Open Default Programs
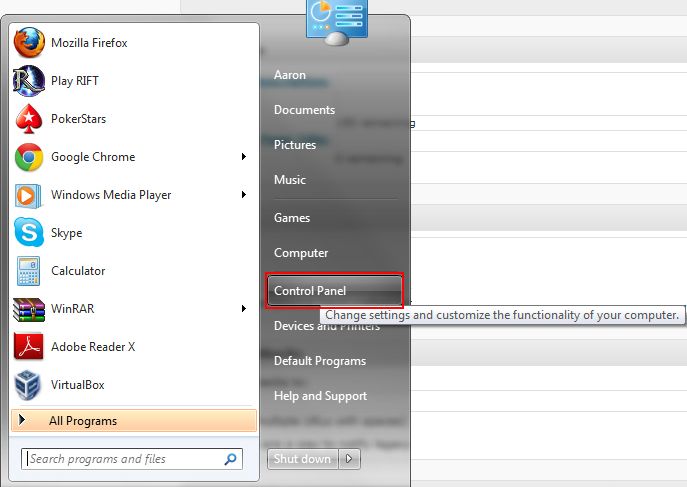Image resolution: width=687 pixels, height=487 pixels. (x=320, y=361)
